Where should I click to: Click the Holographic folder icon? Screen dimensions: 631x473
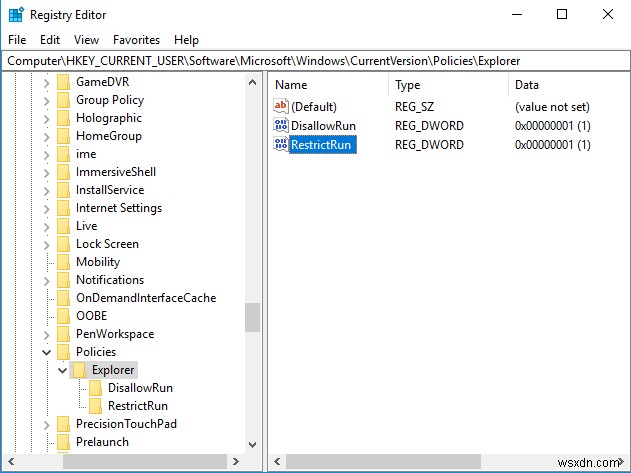click(64, 118)
